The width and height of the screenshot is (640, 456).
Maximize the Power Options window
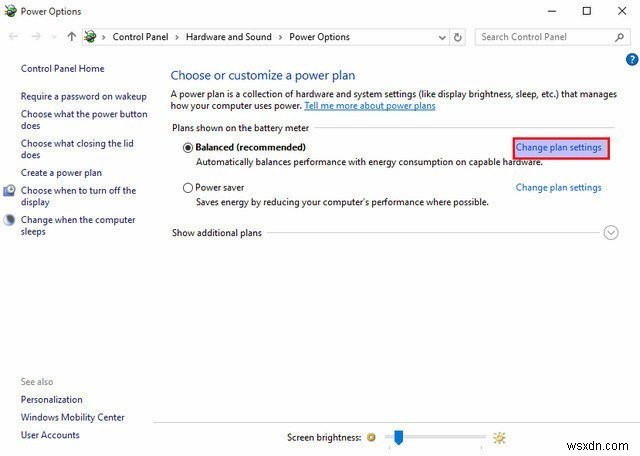point(587,11)
